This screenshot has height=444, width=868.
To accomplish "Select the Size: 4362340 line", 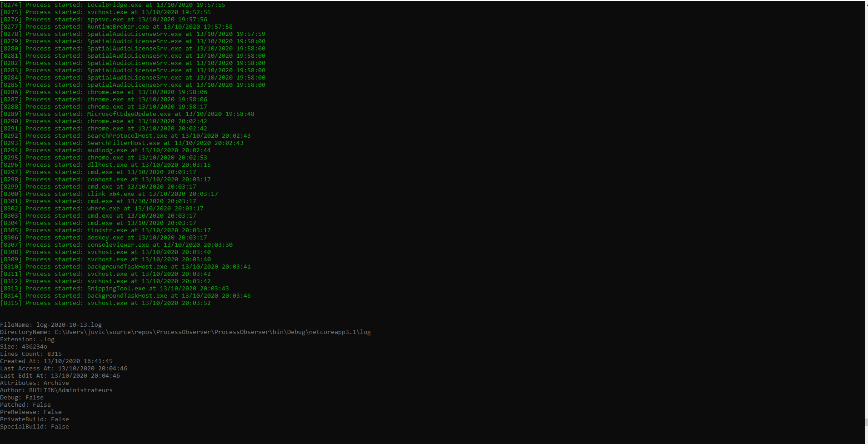I will 24,347.
